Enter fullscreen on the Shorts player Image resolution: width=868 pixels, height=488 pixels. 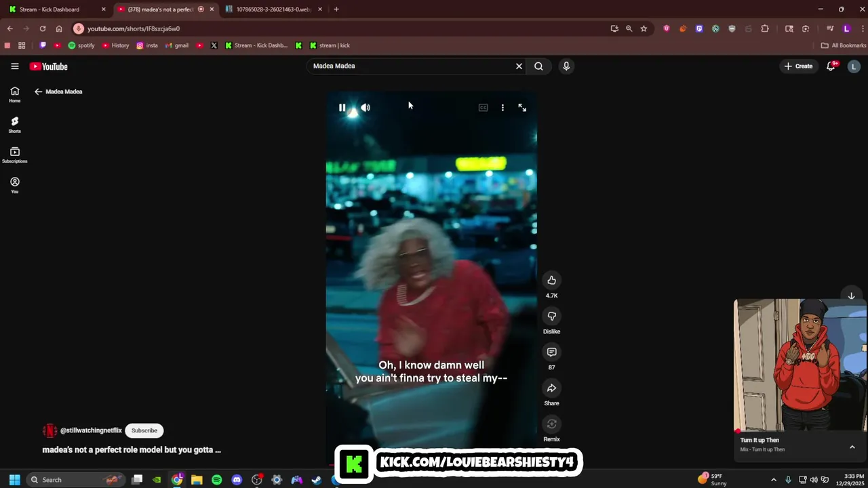(522, 108)
